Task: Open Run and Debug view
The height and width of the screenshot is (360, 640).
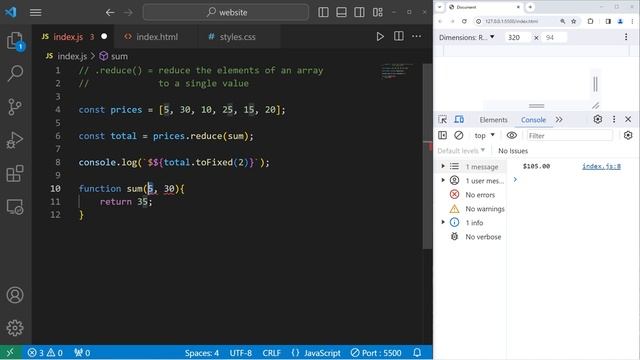Action: click(16, 140)
